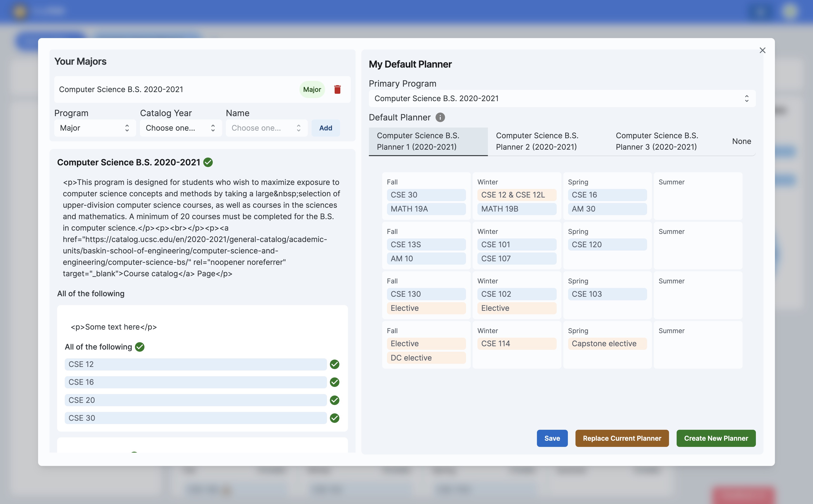Delete the Computer Science B.S. major with trash icon
The height and width of the screenshot is (504, 813).
tap(337, 89)
